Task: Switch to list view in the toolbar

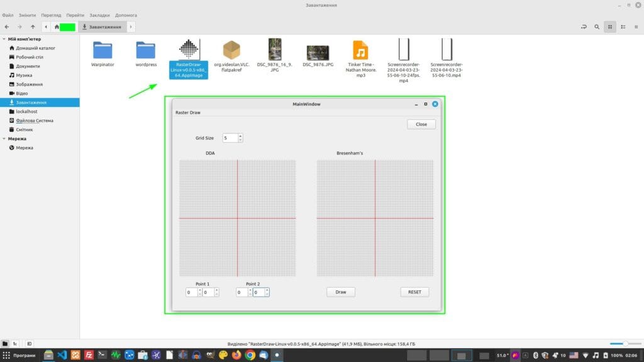Action: (x=622, y=26)
